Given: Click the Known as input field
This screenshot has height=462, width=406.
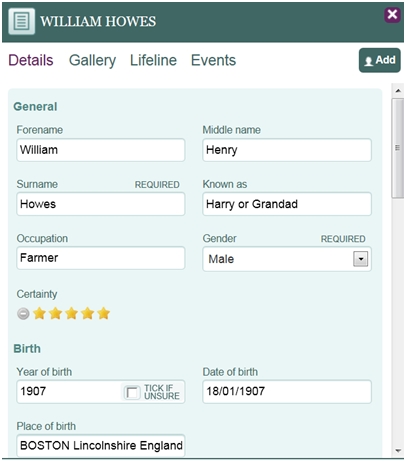Looking at the screenshot, I should [x=287, y=204].
